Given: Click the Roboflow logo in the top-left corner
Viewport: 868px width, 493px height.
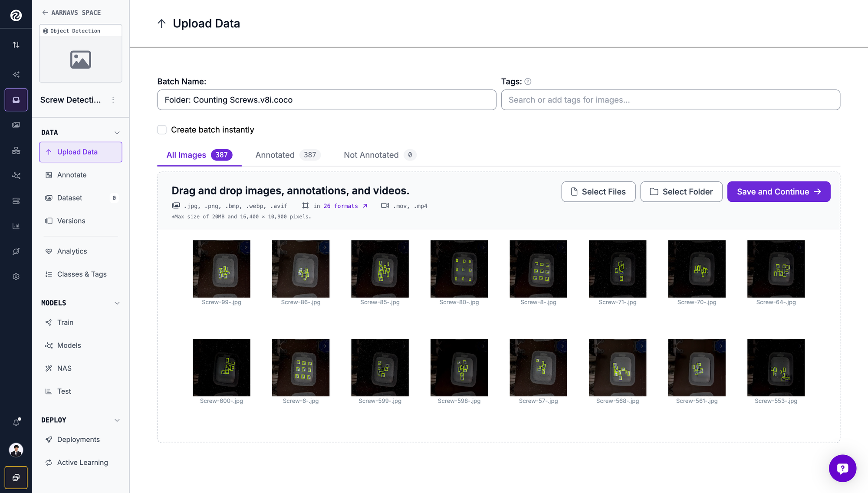Looking at the screenshot, I should [x=16, y=16].
